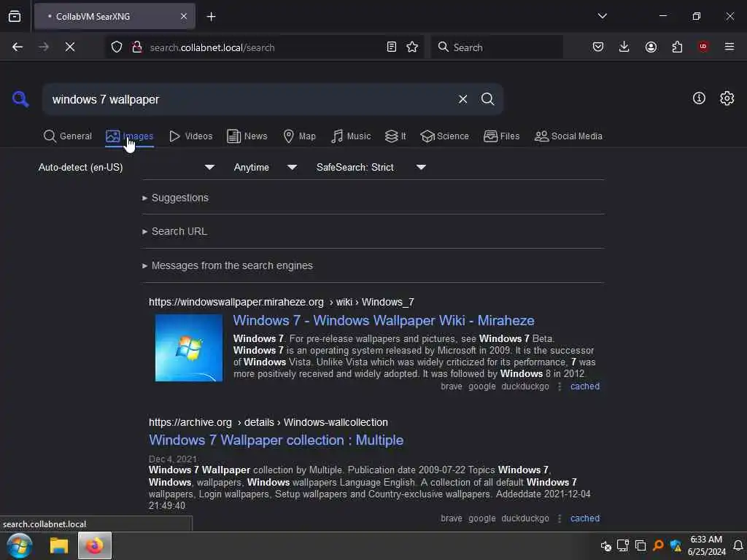Click the Windows 7 wallpaper thumbnail

[189, 348]
